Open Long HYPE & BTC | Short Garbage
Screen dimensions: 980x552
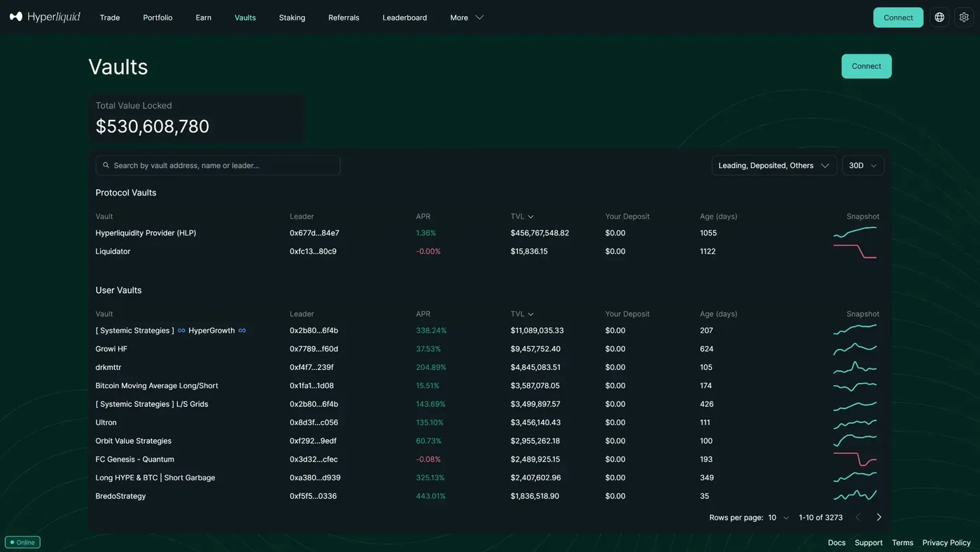[155, 478]
